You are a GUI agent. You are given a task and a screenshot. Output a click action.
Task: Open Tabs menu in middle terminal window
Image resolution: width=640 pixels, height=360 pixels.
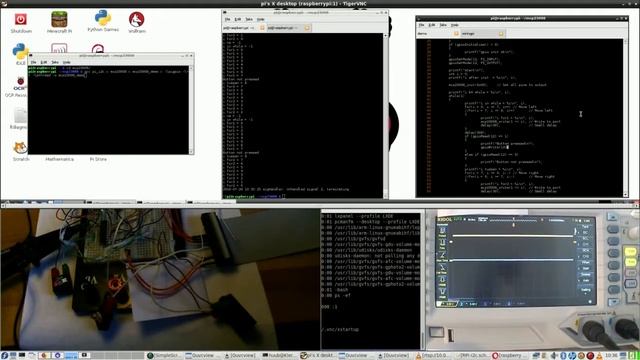pyautogui.click(x=249, y=19)
